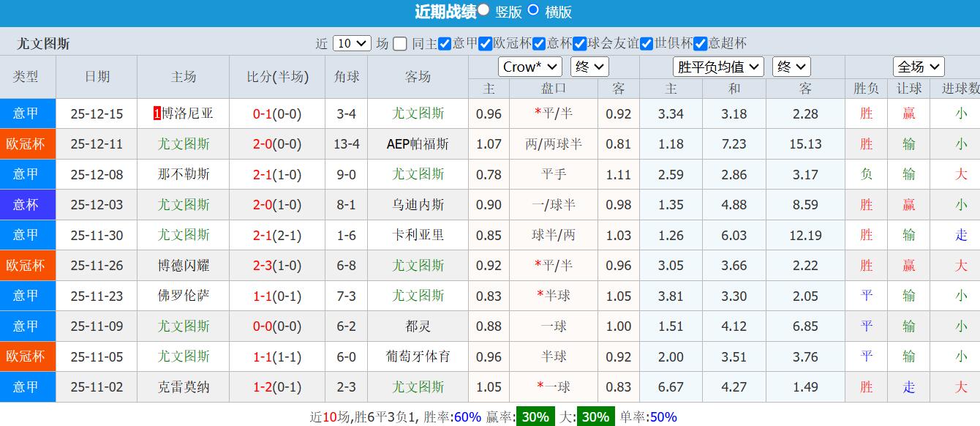
Task: Disable the 意甲 league filter checkbox
Action: 446,44
